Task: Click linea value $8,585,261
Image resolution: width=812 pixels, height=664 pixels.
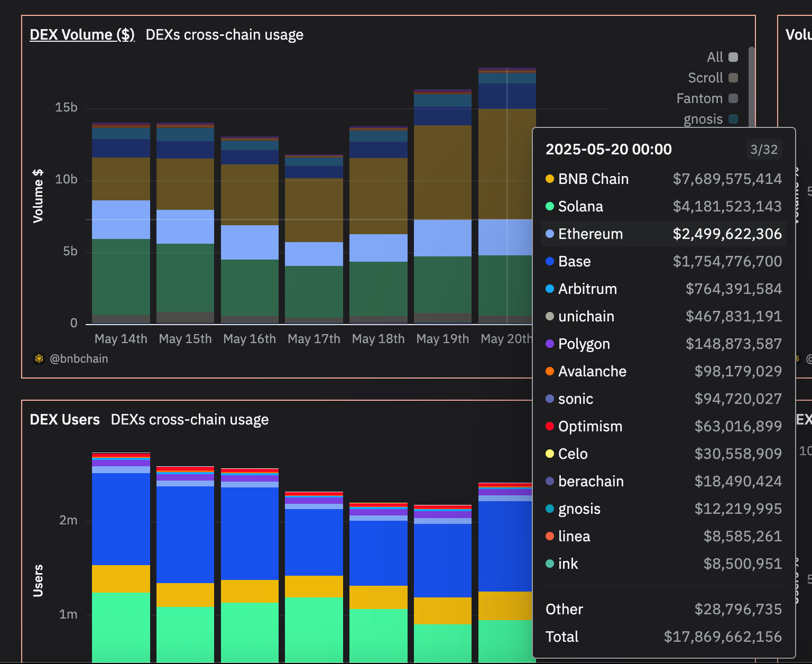Action: click(743, 537)
